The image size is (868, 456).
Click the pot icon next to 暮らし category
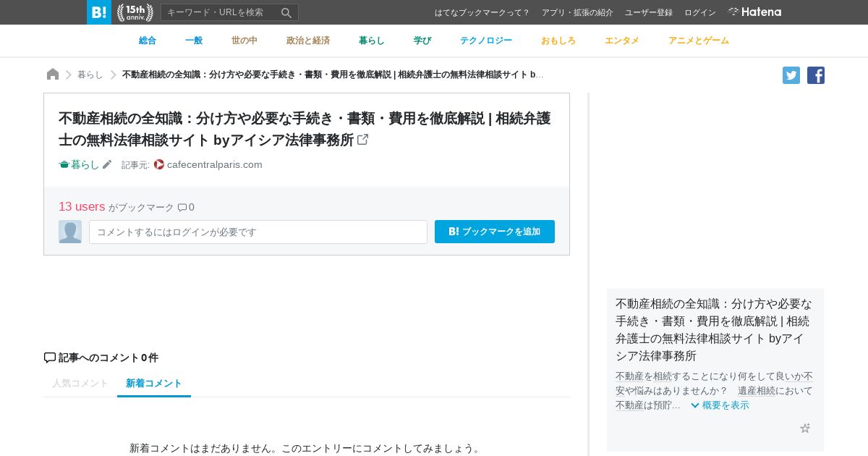pos(64,164)
